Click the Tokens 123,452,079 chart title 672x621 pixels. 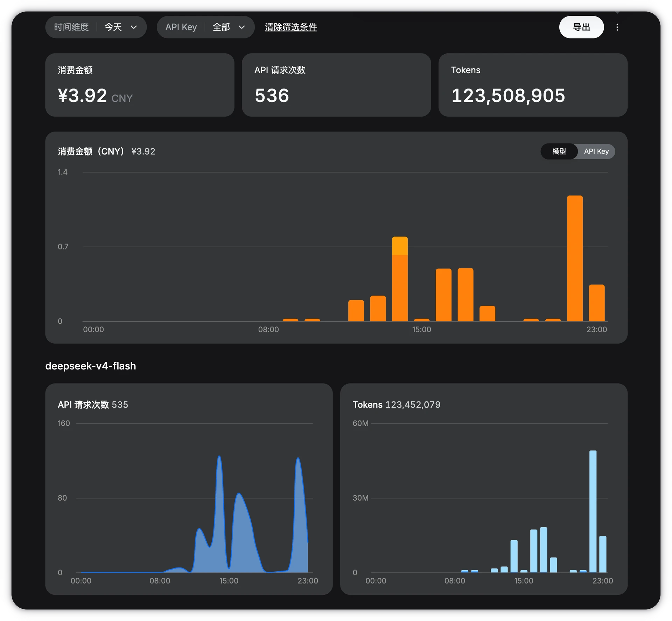click(x=397, y=405)
